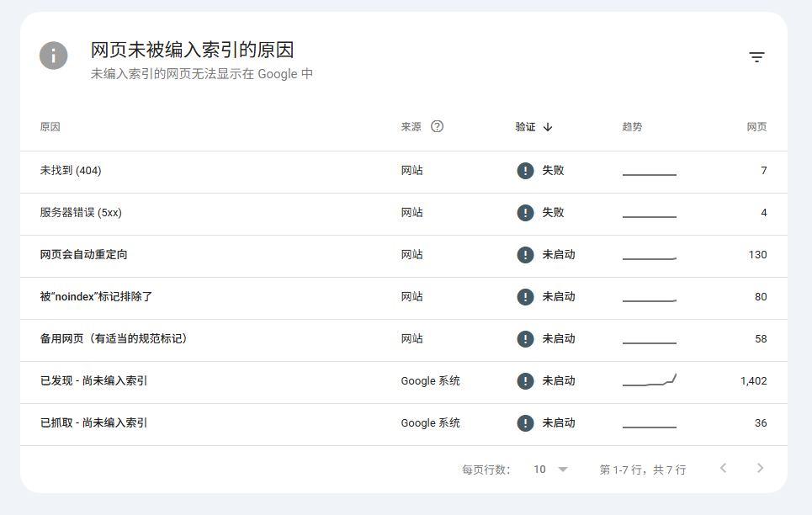The image size is (812, 515).
Task: Click the title 网页未被编入索引的原因
Action: click(192, 50)
